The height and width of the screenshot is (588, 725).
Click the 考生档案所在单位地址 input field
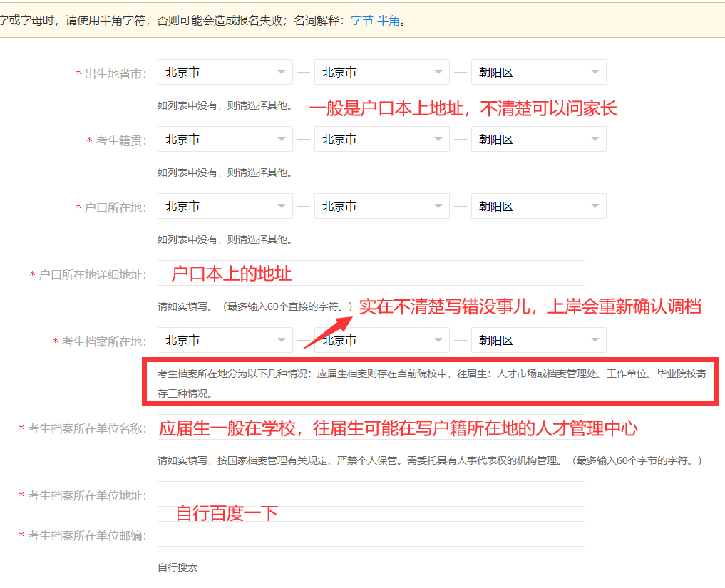[371, 494]
